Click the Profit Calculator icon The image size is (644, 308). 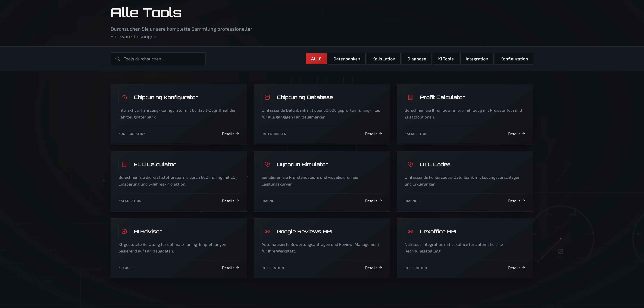point(410,97)
